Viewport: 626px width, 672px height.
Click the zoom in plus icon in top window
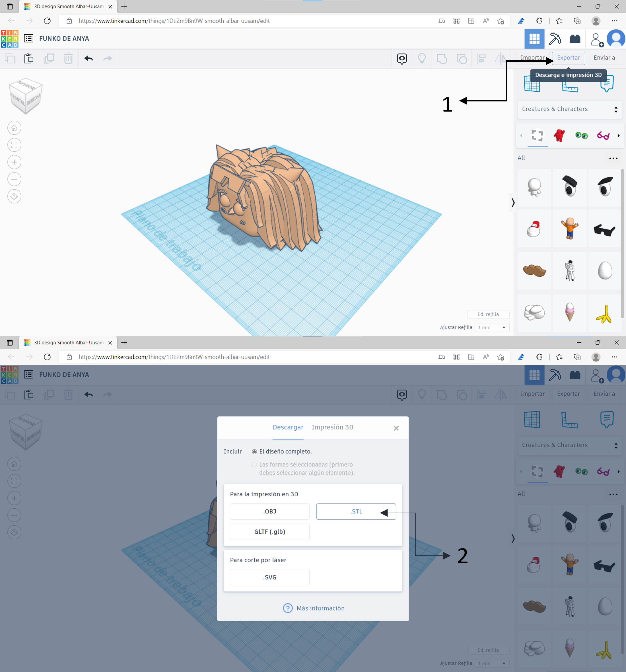click(x=14, y=162)
